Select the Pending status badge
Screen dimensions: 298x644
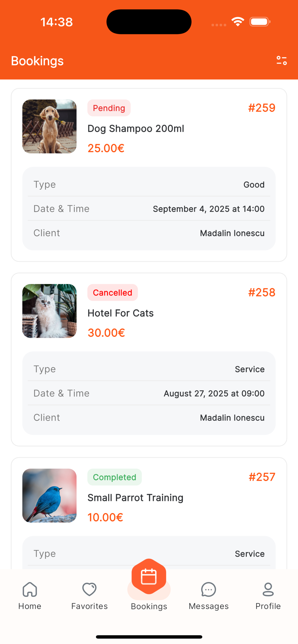click(109, 108)
